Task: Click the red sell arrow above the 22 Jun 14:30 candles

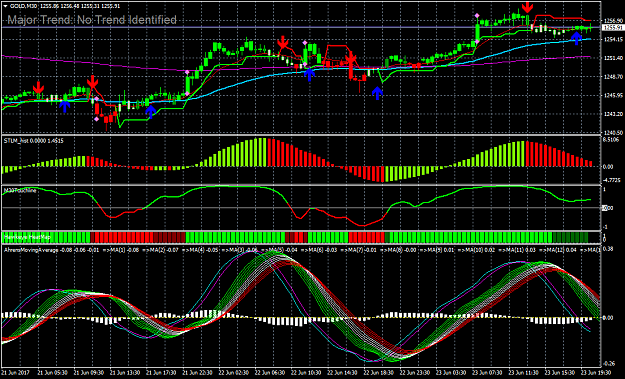Action: tap(351, 58)
